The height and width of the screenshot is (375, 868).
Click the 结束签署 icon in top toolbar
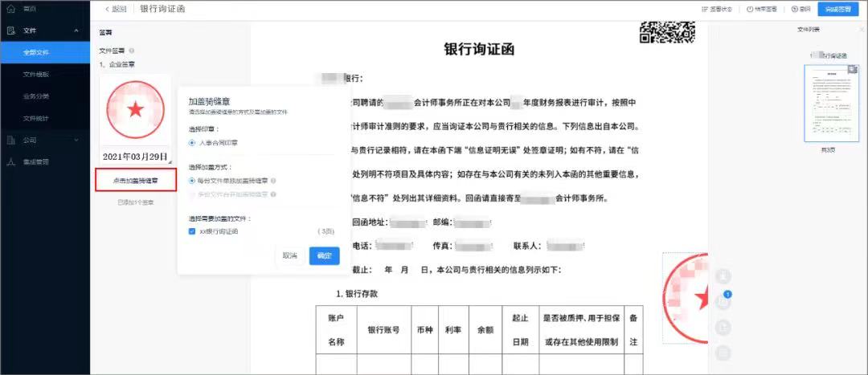pyautogui.click(x=750, y=9)
